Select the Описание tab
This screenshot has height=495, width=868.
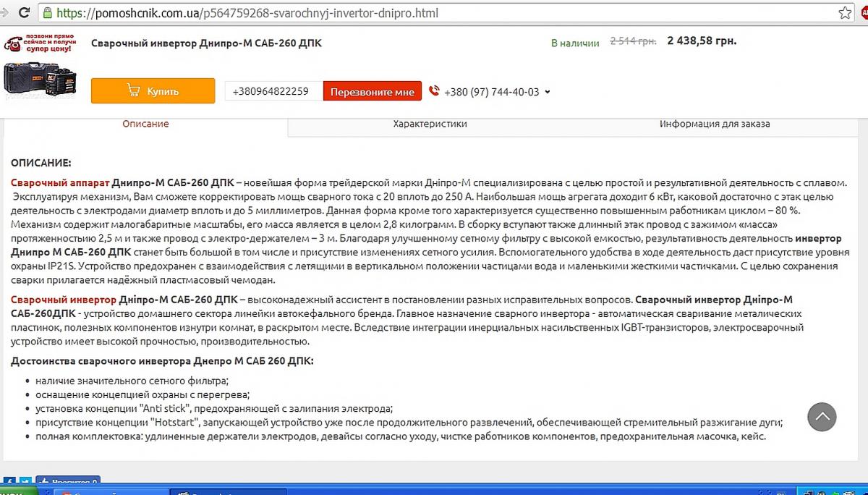(x=145, y=124)
